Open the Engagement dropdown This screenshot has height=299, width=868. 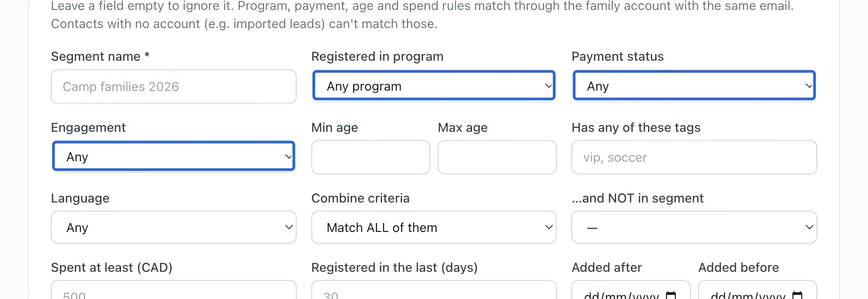click(x=174, y=156)
